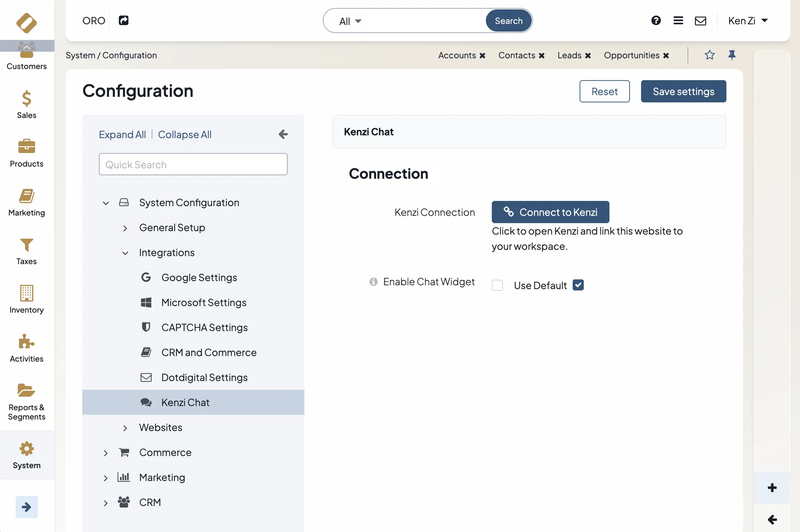This screenshot has height=532, width=800.
Task: Select Microsoft Settings
Action: 204,303
